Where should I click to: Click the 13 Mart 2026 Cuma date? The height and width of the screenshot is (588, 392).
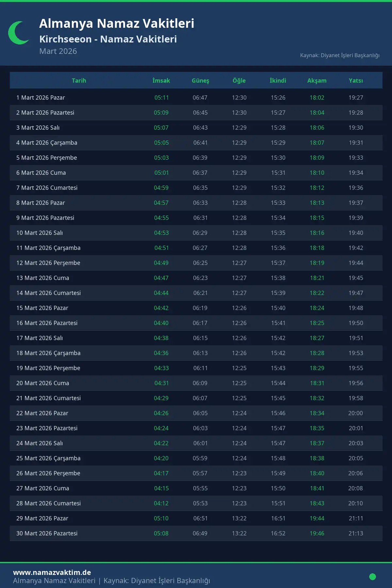[43, 278]
